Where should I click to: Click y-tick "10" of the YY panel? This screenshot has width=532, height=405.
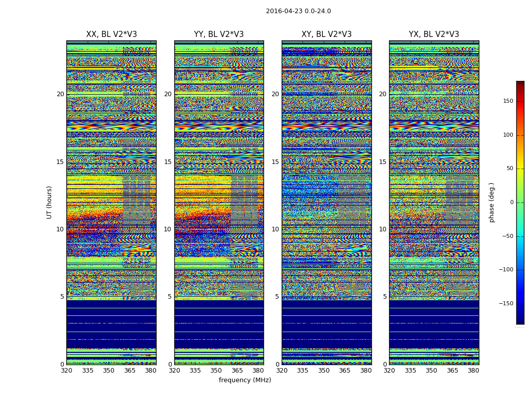coord(168,229)
